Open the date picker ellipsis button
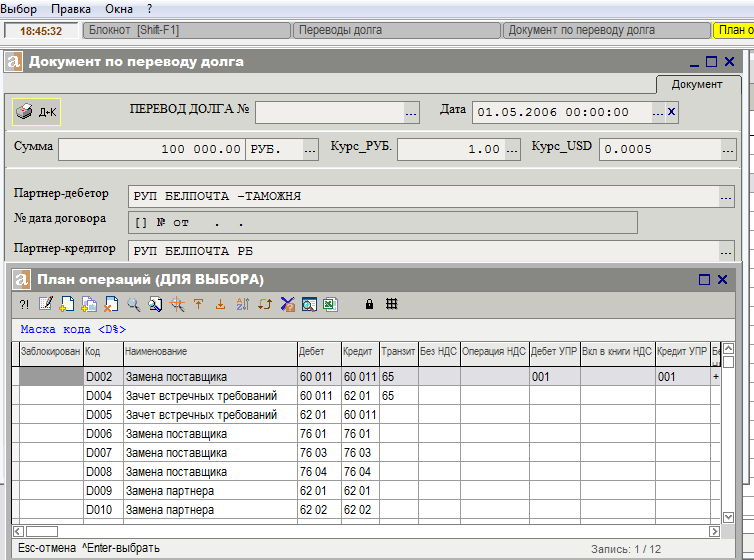Screen dimensions: 754x560 click(x=658, y=113)
